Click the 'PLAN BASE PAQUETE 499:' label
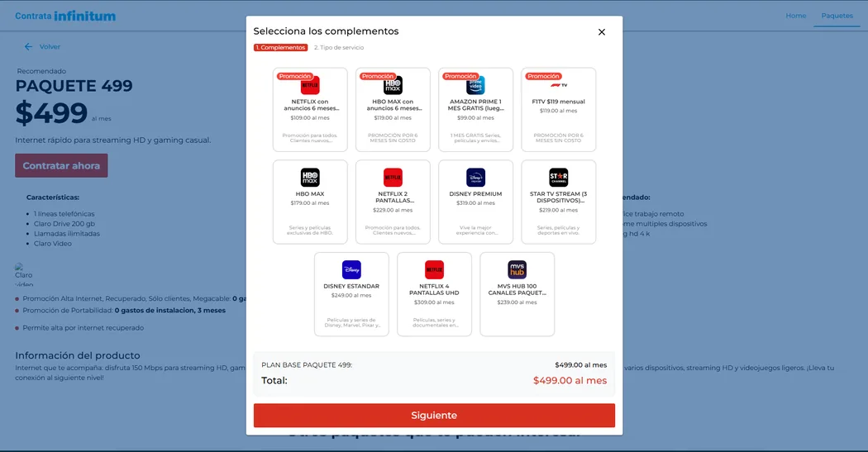The height and width of the screenshot is (452, 868). point(307,365)
